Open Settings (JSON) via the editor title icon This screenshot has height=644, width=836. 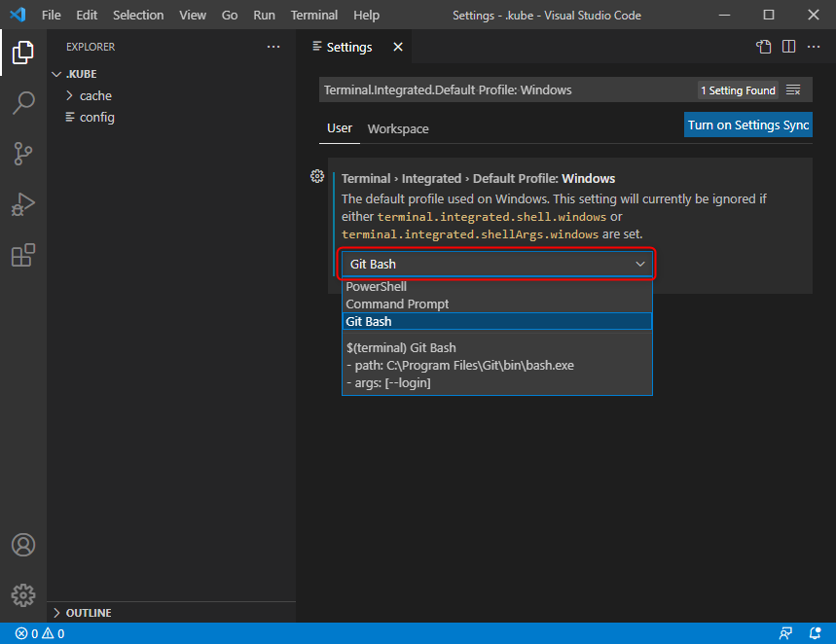coord(763,46)
